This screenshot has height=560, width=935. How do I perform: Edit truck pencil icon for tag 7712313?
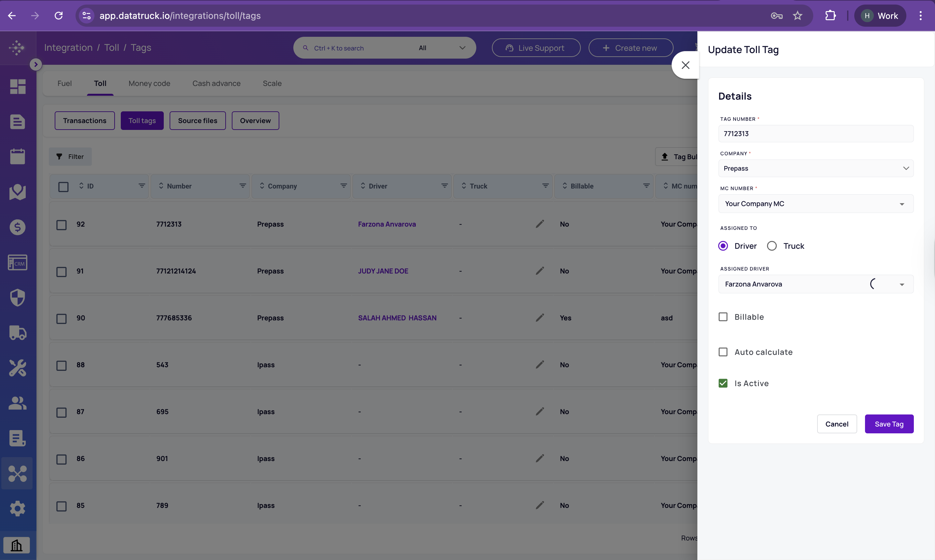tap(540, 224)
